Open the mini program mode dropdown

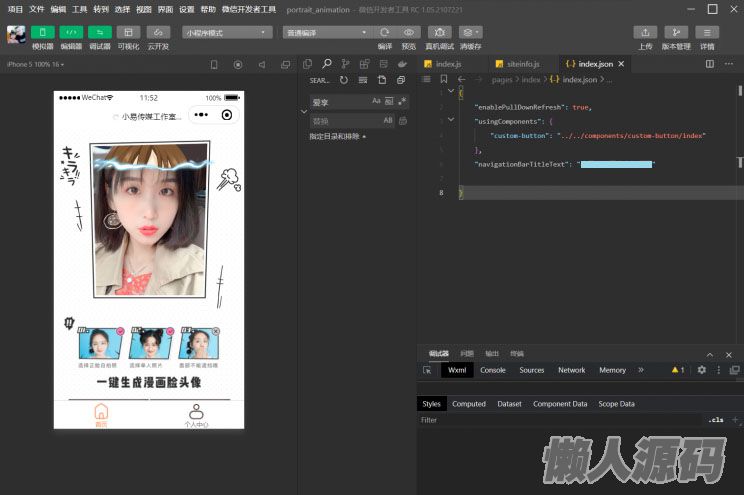click(x=227, y=32)
